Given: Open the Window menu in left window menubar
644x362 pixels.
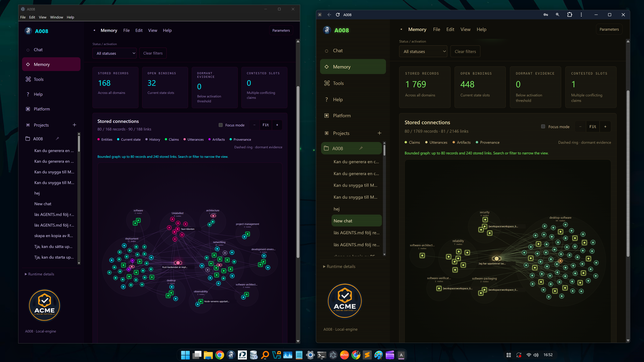Looking at the screenshot, I should point(56,17).
